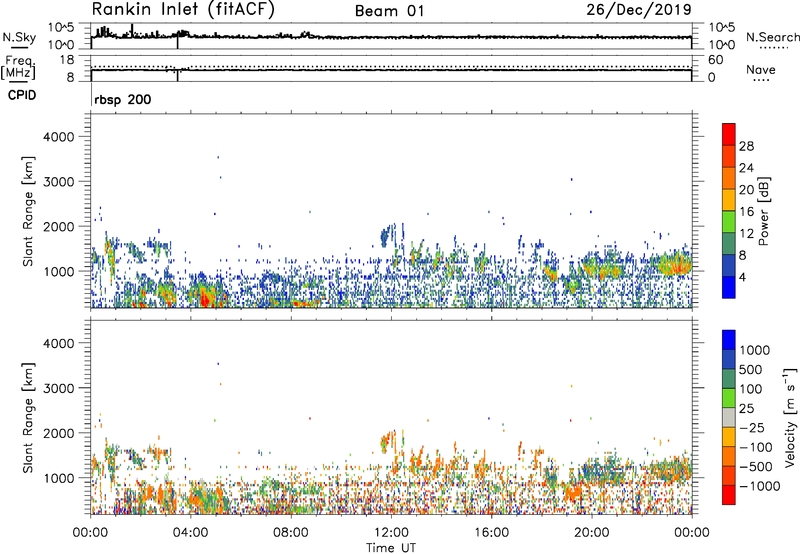
Task: Select the 'Beam 01' header text
Action: coord(390,11)
